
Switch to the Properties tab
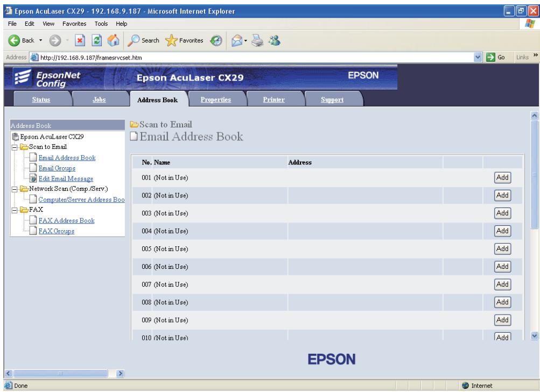216,99
